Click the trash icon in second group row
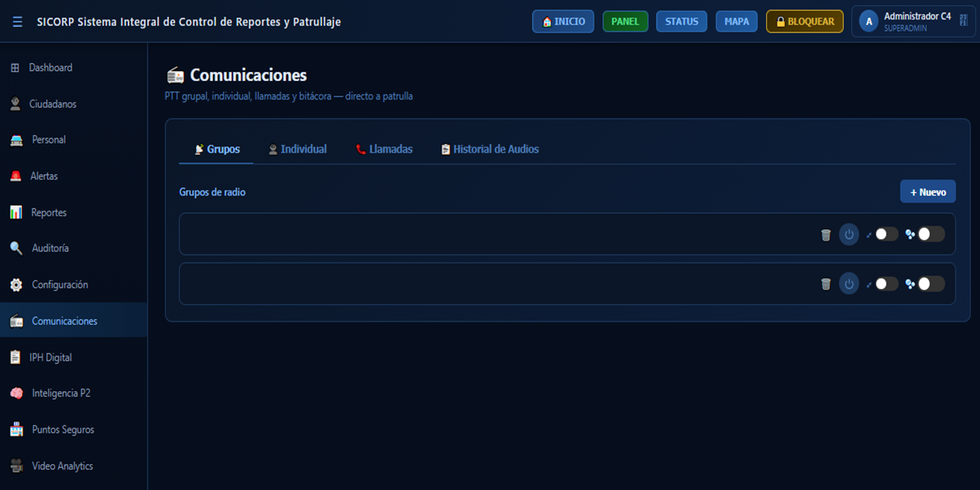 pyautogui.click(x=825, y=284)
